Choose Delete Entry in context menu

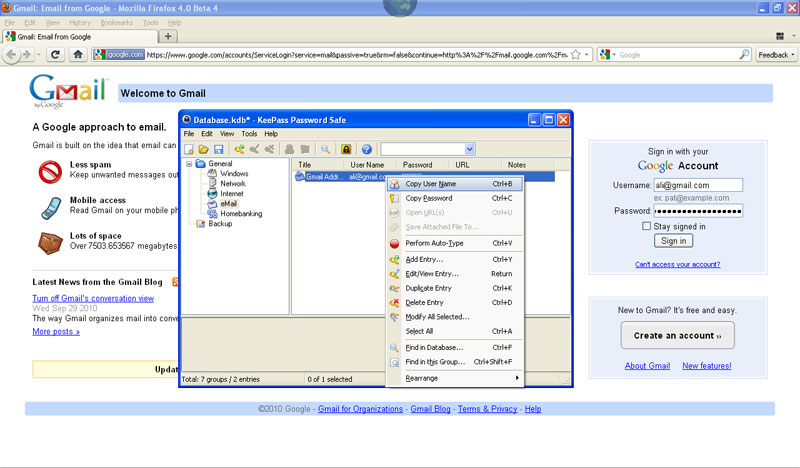(x=455, y=302)
